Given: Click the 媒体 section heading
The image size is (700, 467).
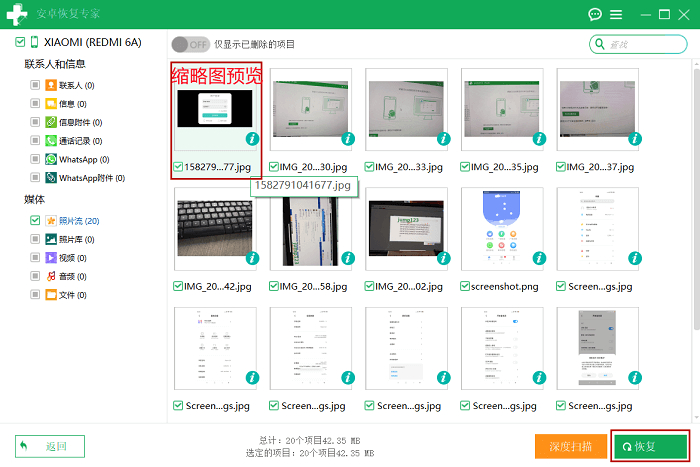Looking at the screenshot, I should 34,199.
